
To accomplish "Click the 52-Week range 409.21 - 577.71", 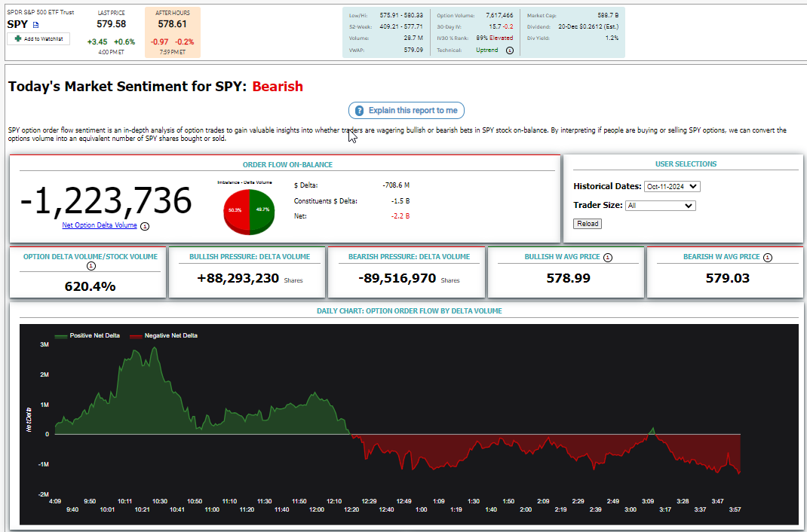I will tap(401, 26).
